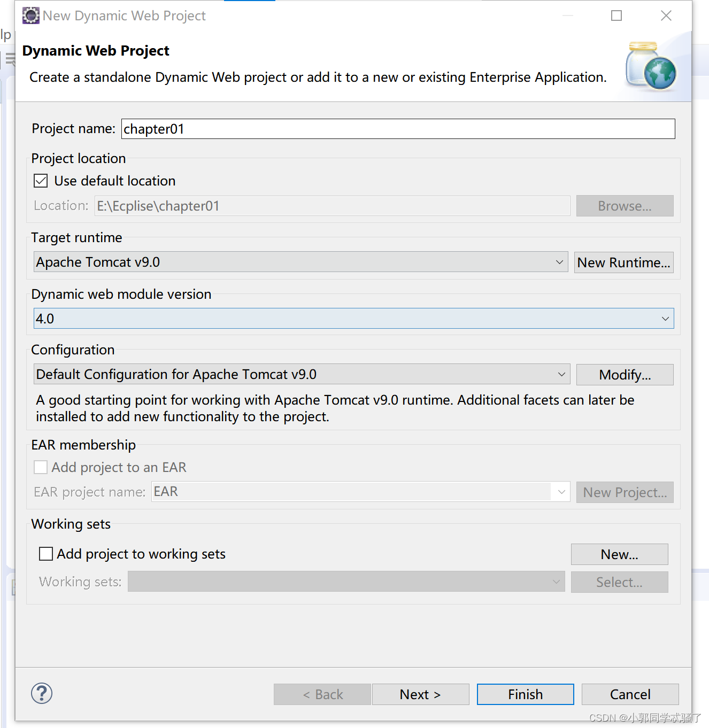Viewport: 709px width, 728px height.
Task: Tick the Add project to an EAR checkbox
Action: tap(41, 467)
